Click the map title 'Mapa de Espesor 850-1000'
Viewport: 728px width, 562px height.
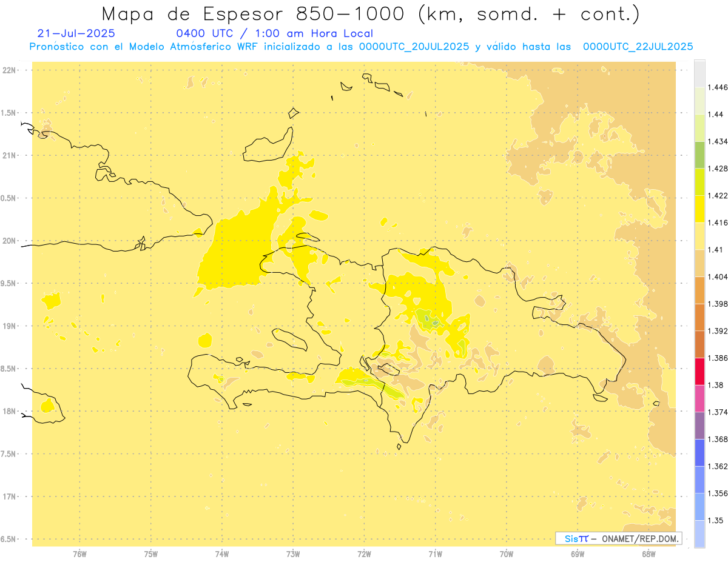pyautogui.click(x=253, y=13)
